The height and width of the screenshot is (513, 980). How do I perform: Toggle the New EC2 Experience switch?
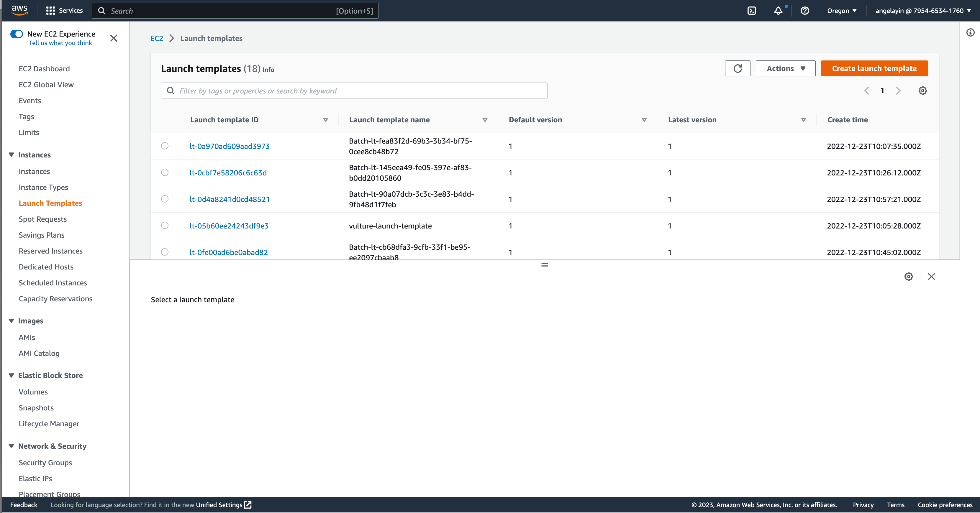click(x=16, y=34)
